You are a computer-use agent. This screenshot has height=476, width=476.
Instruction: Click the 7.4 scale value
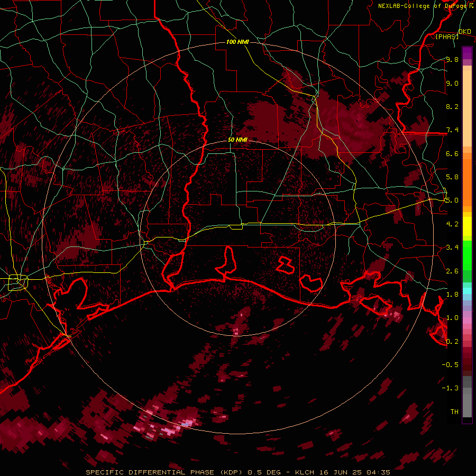[x=452, y=130]
